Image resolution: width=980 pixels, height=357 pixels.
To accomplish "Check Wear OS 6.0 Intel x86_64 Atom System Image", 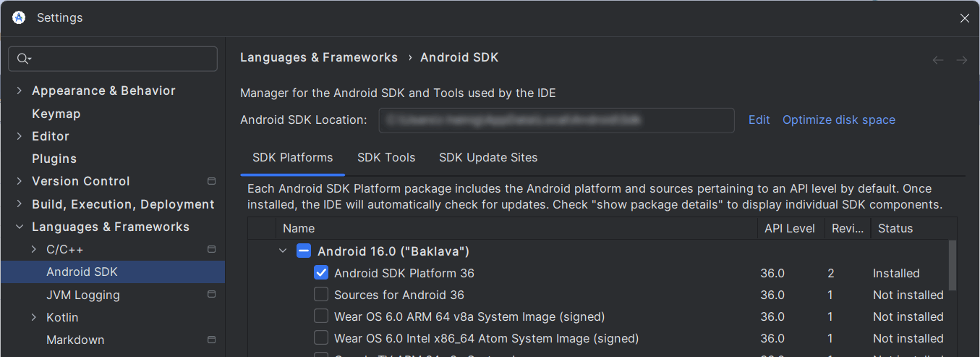I will 321,338.
